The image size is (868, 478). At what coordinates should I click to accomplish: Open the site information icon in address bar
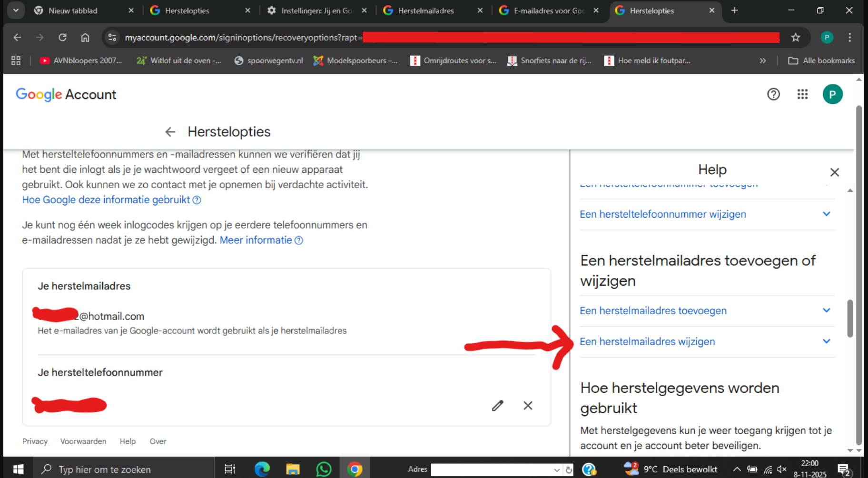[x=112, y=37]
